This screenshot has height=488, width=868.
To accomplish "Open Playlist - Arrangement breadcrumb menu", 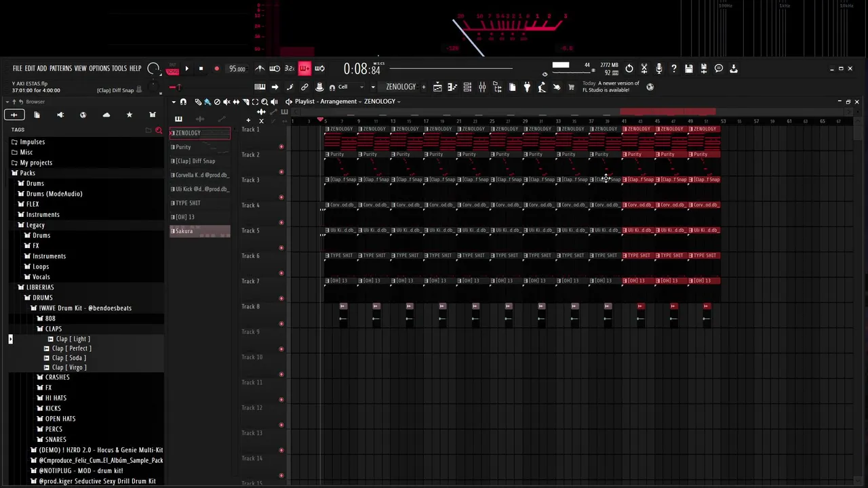I will point(325,102).
